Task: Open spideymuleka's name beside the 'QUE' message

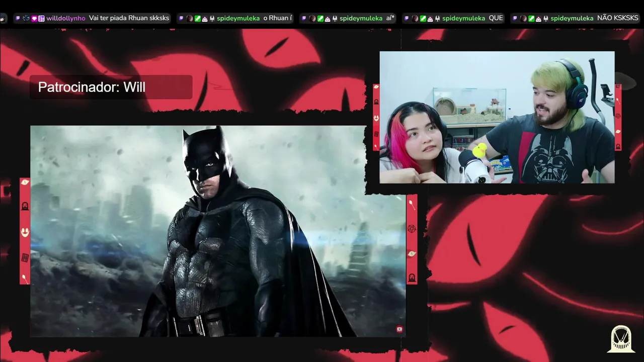Action: (x=464, y=18)
